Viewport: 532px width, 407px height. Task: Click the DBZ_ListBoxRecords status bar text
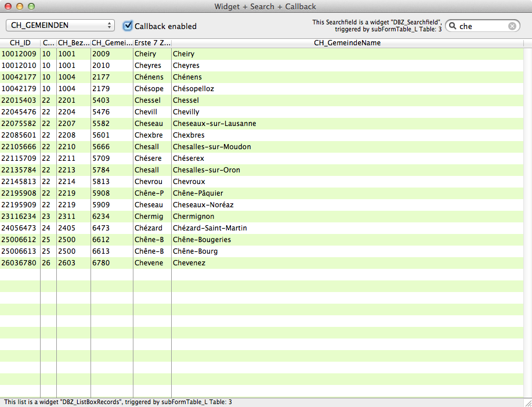[x=118, y=402]
